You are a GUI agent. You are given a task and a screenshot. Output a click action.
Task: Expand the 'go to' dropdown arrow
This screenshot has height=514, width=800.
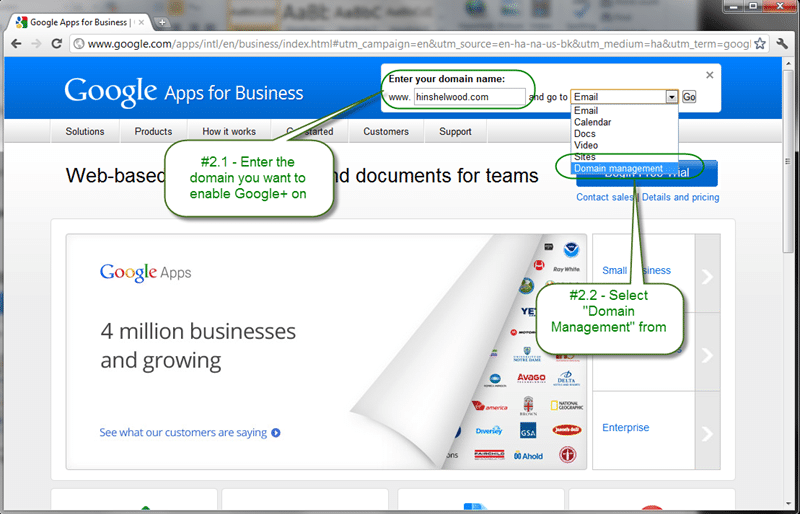point(671,97)
